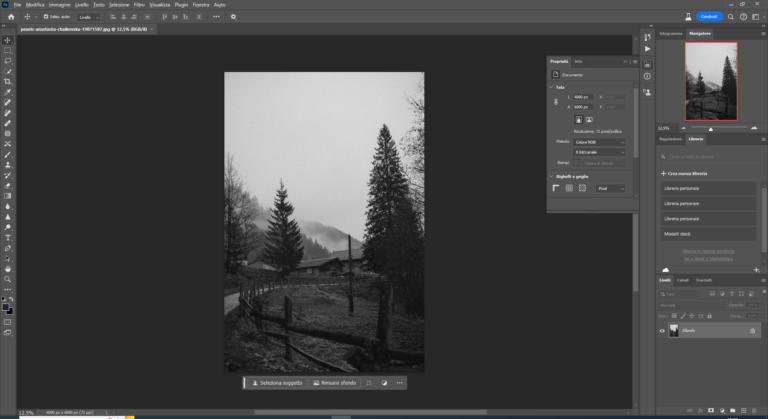This screenshot has height=419, width=768.
Task: Switch to the Canali tab
Action: (x=682, y=279)
